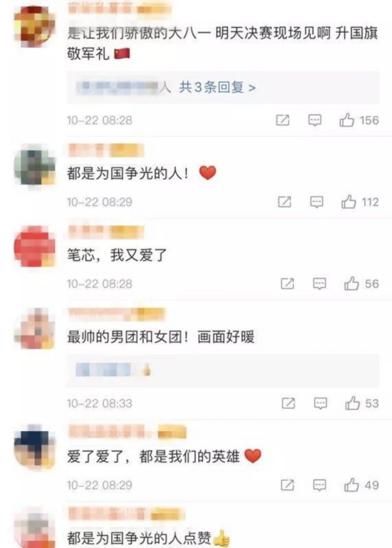Open the avatar of the first commenter

point(35,26)
